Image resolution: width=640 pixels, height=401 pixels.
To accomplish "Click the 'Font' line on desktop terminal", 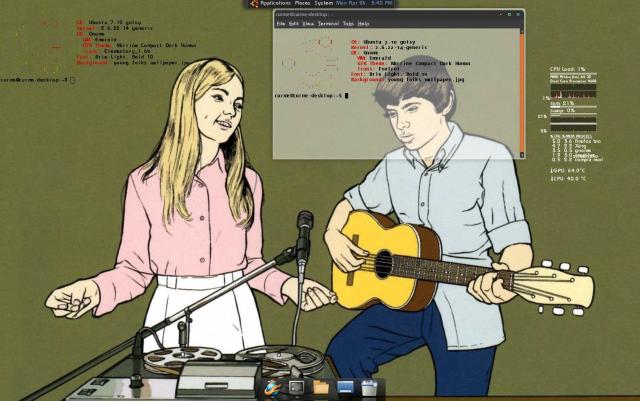I will point(115,57).
